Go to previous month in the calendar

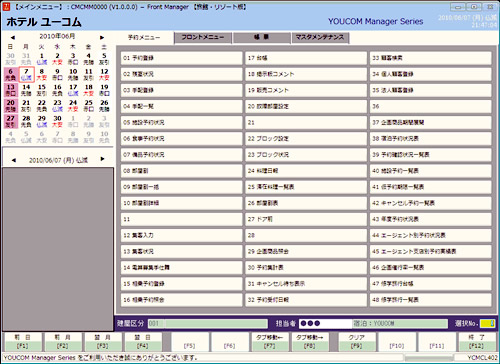13,37
